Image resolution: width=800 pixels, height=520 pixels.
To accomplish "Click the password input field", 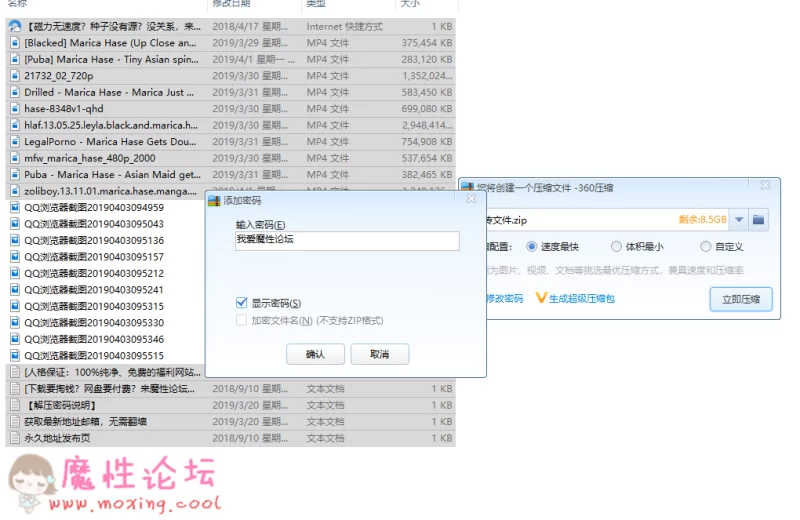I will click(347, 241).
